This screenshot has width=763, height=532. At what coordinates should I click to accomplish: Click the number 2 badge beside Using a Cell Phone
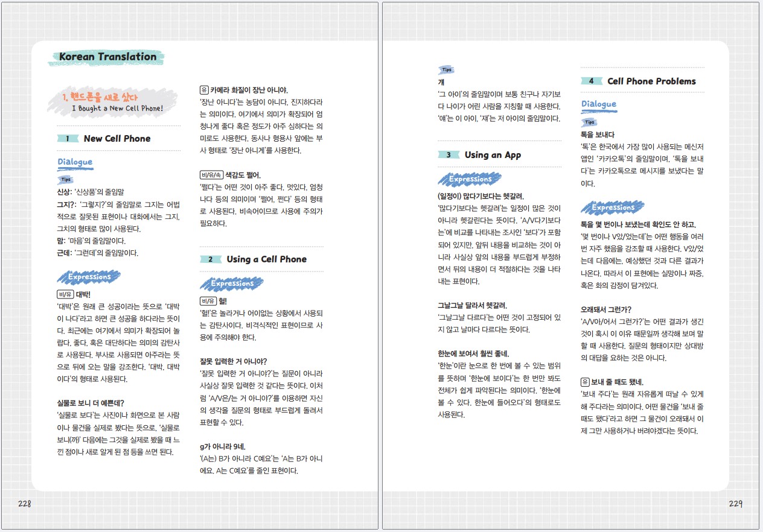pyautogui.click(x=211, y=259)
